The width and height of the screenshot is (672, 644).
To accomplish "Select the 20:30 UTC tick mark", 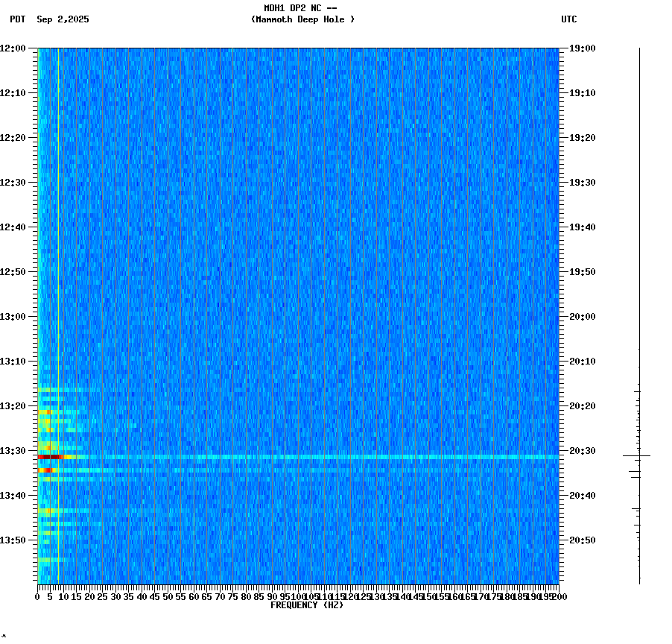I will pos(563,451).
